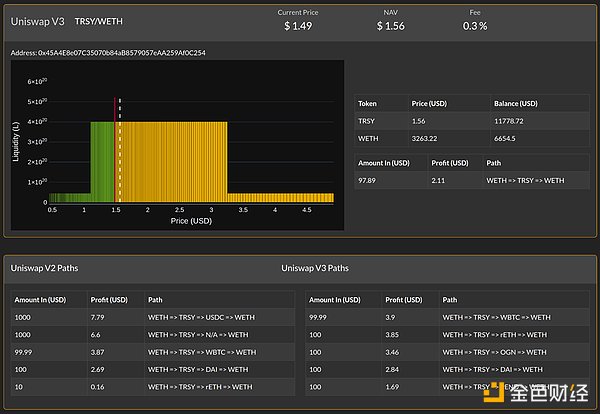Select the V2 path containing N/A
600x414 pixels.
(x=198, y=335)
